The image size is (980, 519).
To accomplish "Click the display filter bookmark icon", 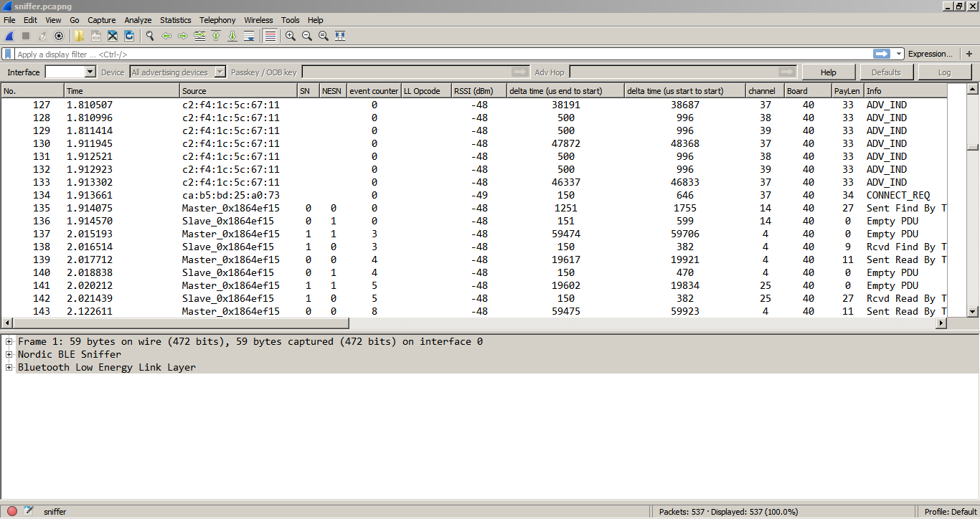I will click(8, 54).
